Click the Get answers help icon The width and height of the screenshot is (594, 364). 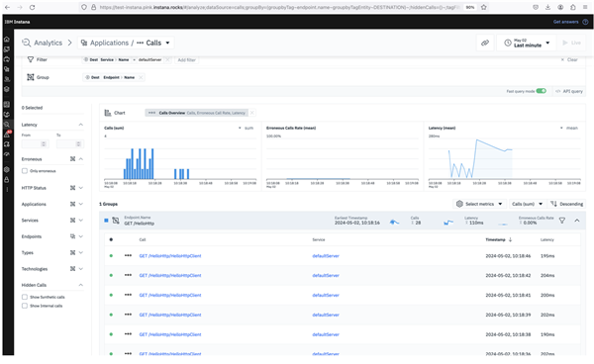[585, 22]
